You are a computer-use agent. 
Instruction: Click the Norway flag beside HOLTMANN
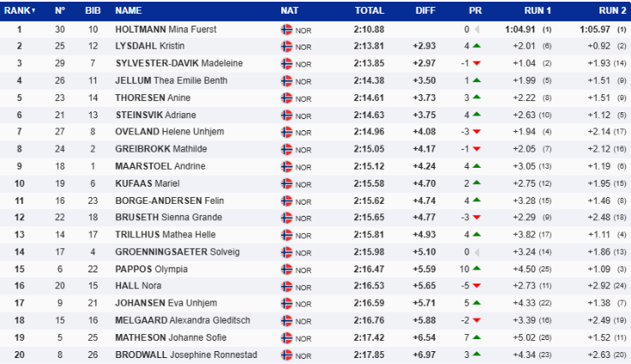286,29
